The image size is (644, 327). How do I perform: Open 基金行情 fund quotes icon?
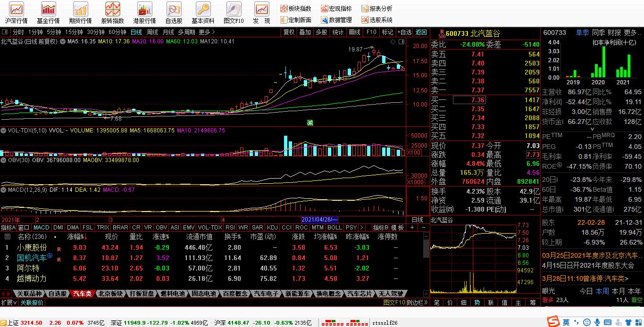[48, 13]
